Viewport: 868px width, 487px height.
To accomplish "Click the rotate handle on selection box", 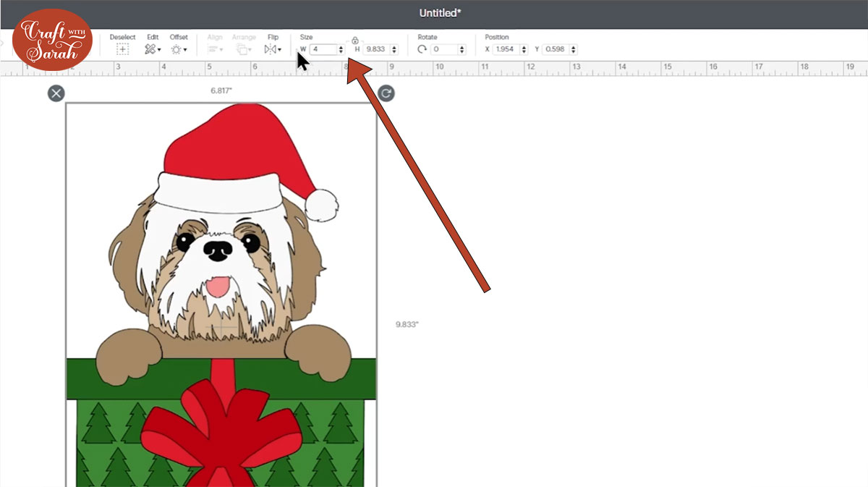I will pos(386,93).
